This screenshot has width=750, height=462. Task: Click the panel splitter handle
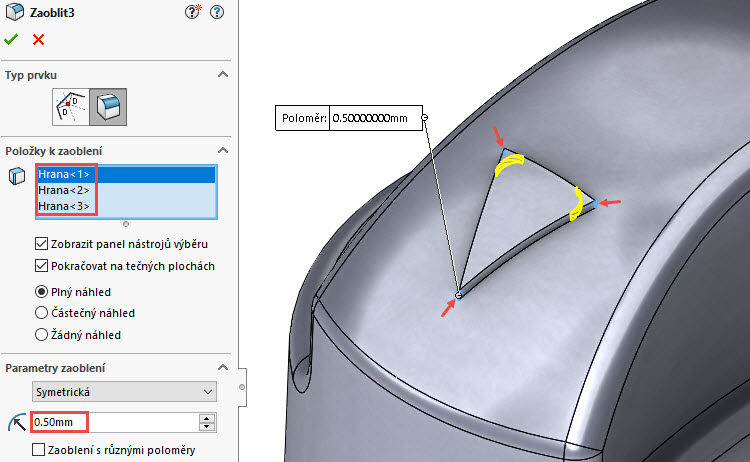[242, 387]
